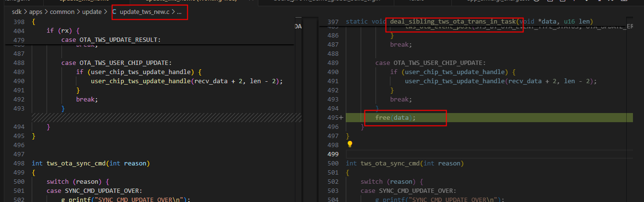The width and height of the screenshot is (644, 202).
Task: Click the added 'free(data);' line
Action: (395, 117)
